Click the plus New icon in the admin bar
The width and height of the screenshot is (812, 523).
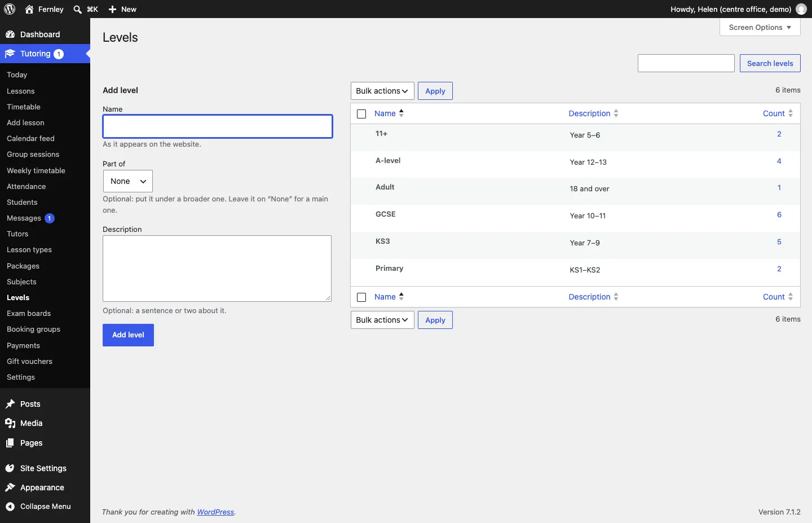click(x=112, y=9)
